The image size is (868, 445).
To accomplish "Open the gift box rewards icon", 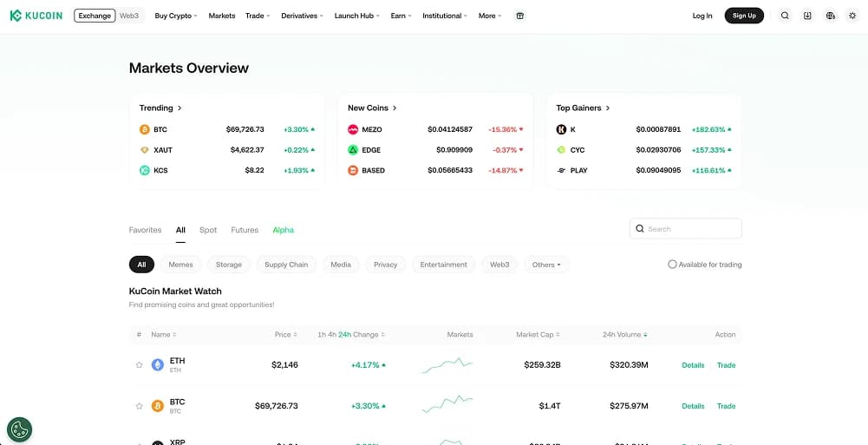I will tap(519, 16).
